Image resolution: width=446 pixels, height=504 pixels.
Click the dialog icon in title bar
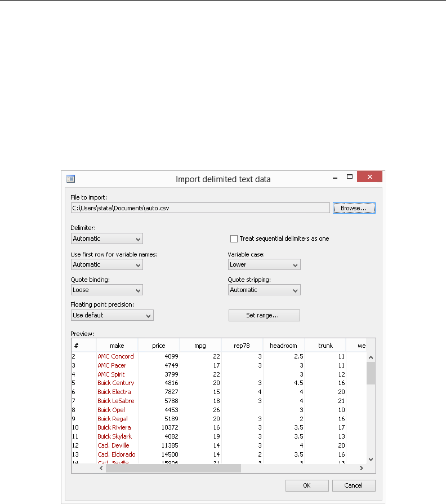click(x=70, y=179)
